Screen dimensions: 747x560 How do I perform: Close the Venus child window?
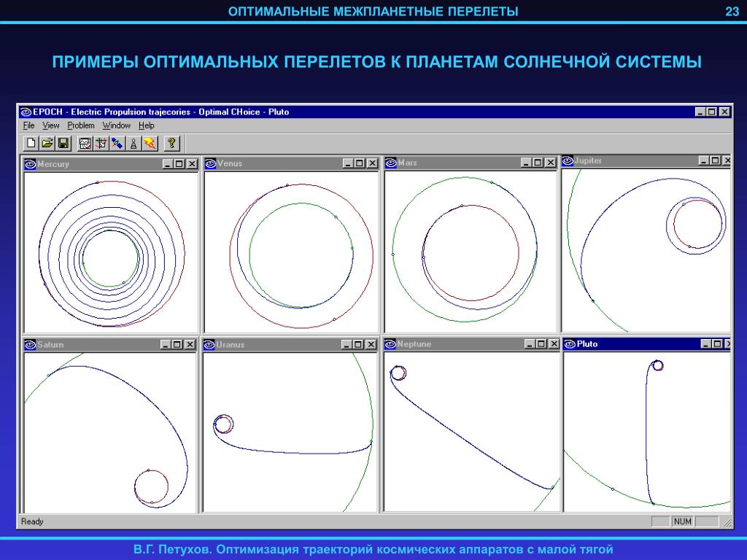click(x=372, y=163)
